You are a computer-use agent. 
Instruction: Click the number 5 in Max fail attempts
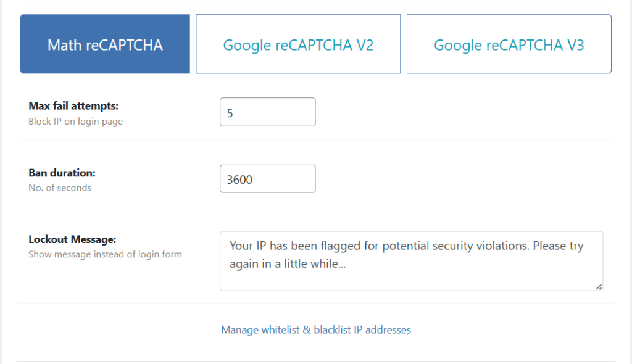230,113
